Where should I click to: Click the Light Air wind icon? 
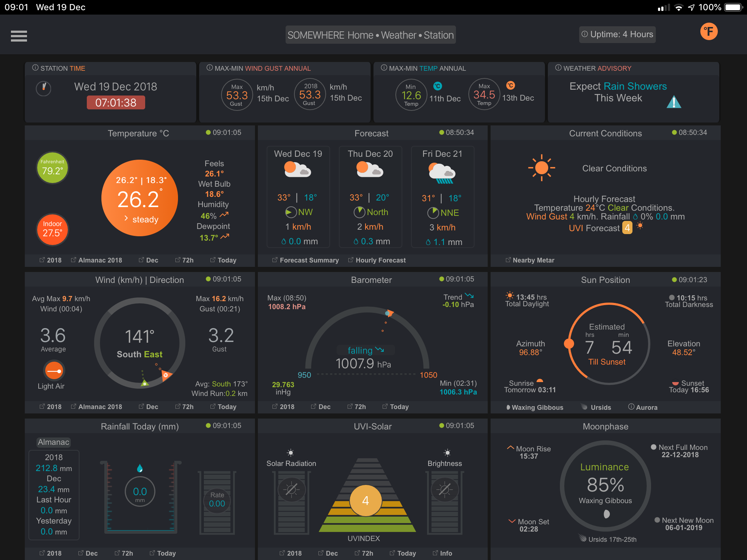pyautogui.click(x=54, y=371)
